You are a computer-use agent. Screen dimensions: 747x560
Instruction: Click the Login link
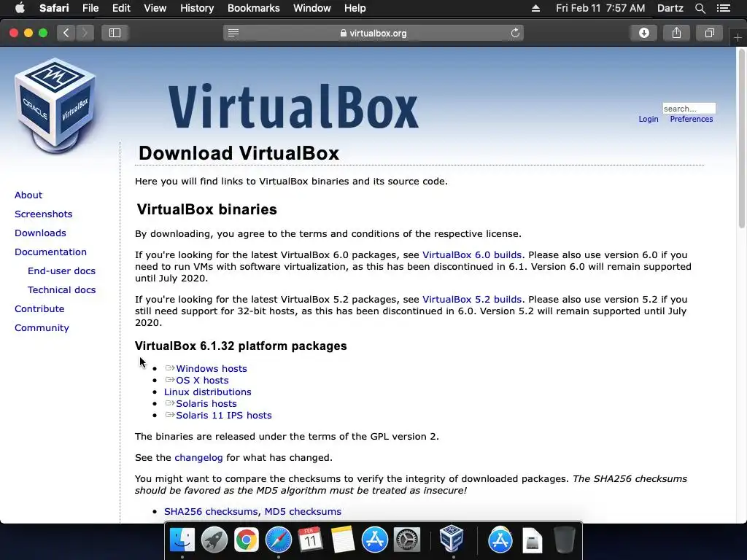pos(649,119)
